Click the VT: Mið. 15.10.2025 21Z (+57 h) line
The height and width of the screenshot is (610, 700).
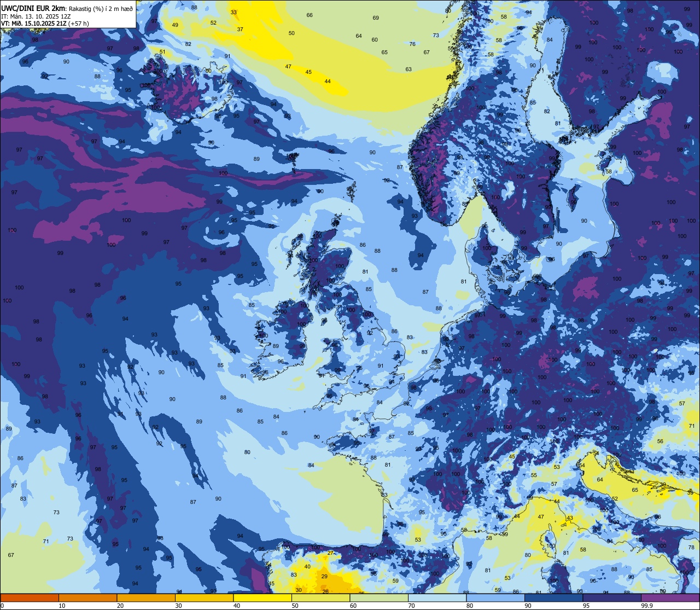(45, 24)
